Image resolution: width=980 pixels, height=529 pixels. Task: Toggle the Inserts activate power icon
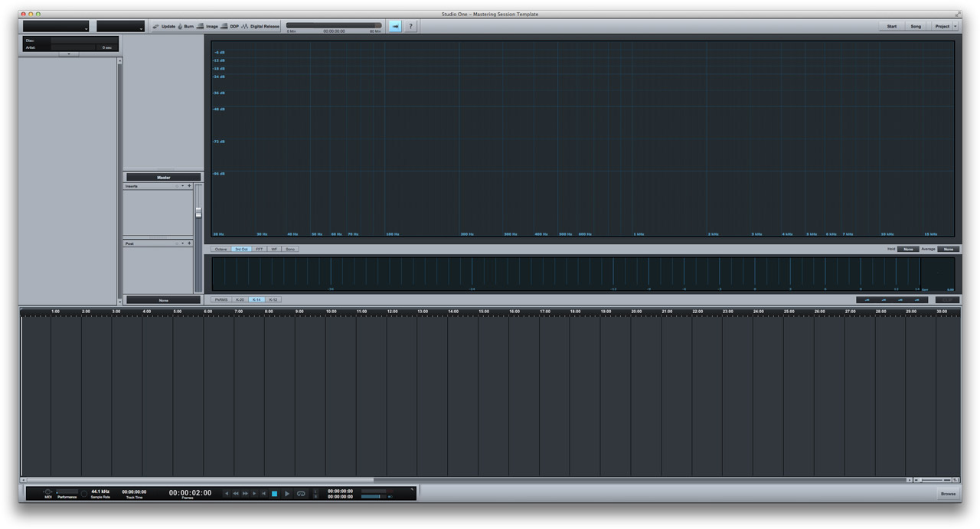click(177, 186)
